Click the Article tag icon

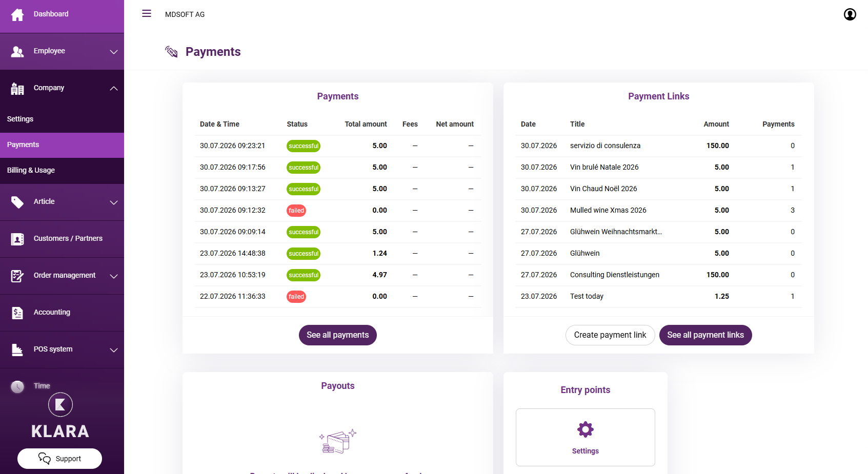[x=17, y=202]
